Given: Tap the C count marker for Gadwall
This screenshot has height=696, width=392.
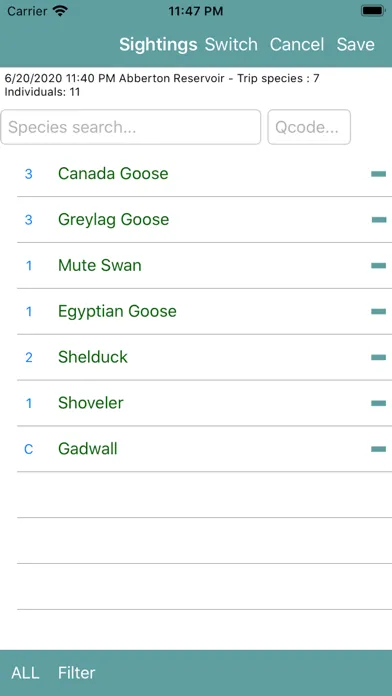Looking at the screenshot, I should [28, 449].
